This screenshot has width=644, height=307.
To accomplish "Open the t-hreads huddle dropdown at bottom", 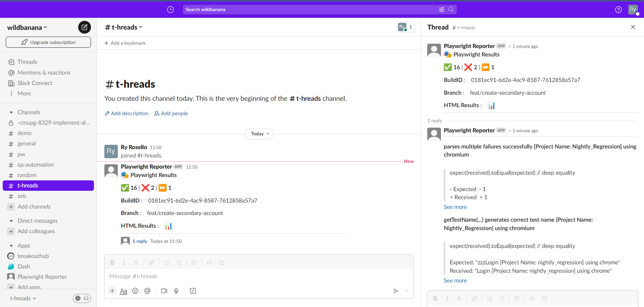I will coord(23,298).
